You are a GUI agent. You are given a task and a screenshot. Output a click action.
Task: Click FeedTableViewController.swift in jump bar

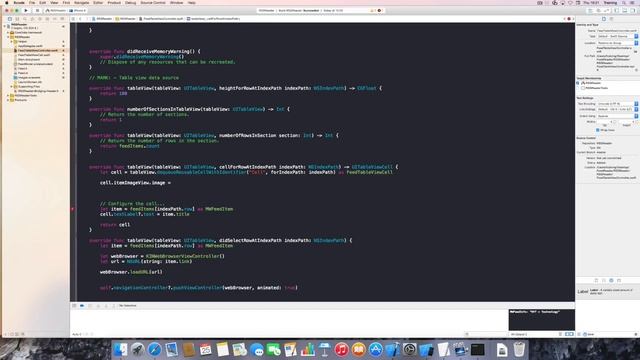161,19
